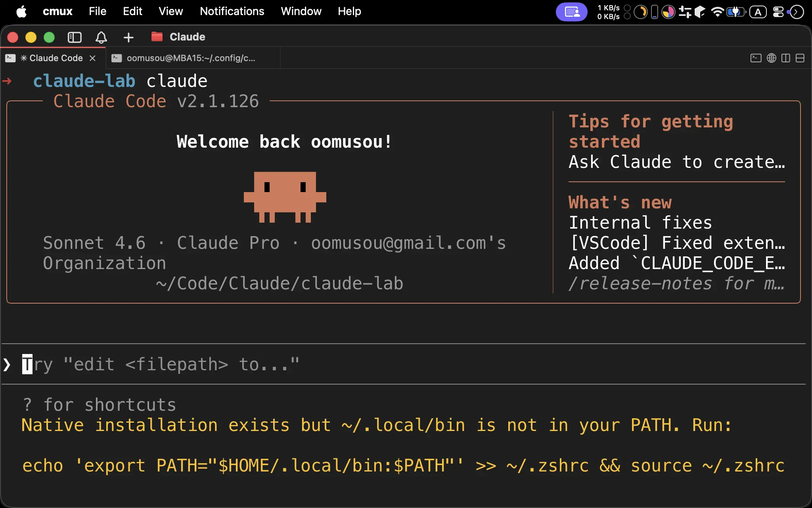Click the circled chevron menu bar icon
812x508 pixels.
(x=796, y=12)
